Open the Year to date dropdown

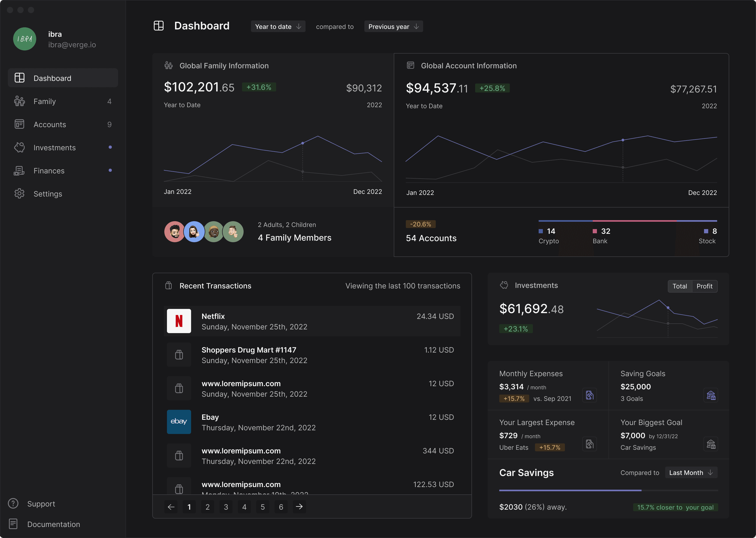point(278,27)
